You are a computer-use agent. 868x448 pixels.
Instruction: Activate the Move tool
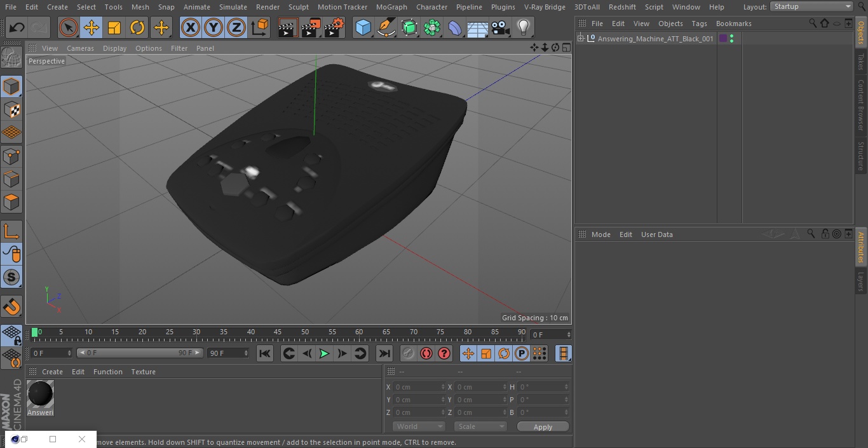point(92,27)
